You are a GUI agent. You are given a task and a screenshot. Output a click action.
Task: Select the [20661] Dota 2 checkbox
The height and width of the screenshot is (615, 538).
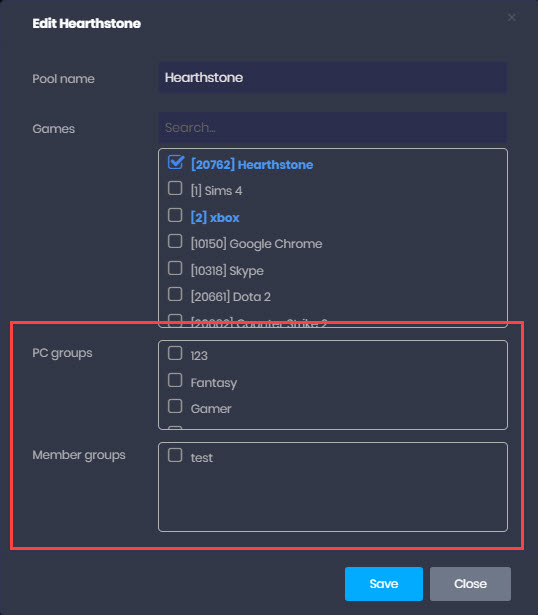click(175, 294)
